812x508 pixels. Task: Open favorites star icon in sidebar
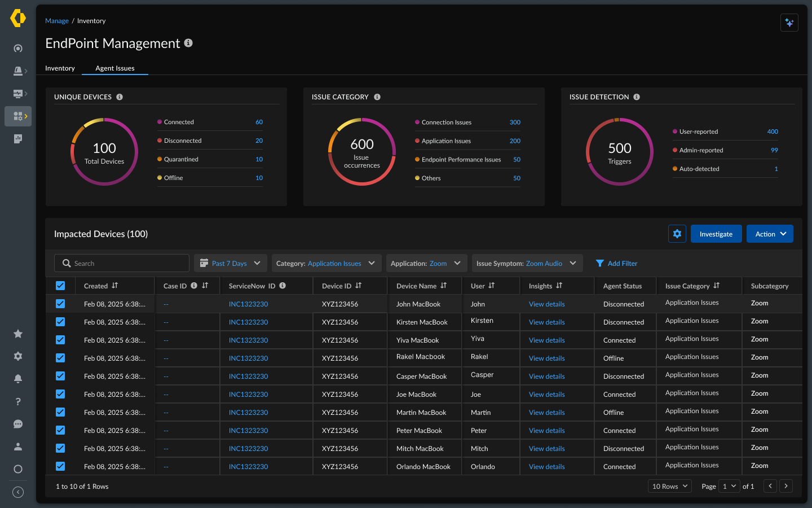18,334
